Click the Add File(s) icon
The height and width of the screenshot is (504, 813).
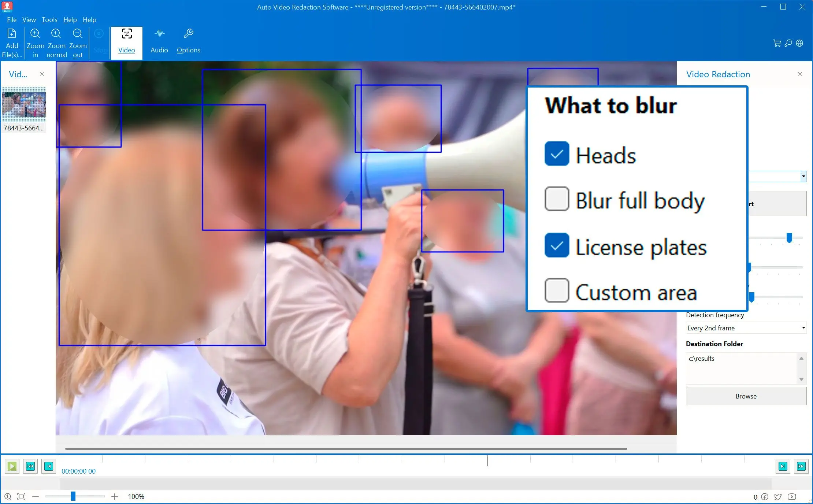pos(12,34)
